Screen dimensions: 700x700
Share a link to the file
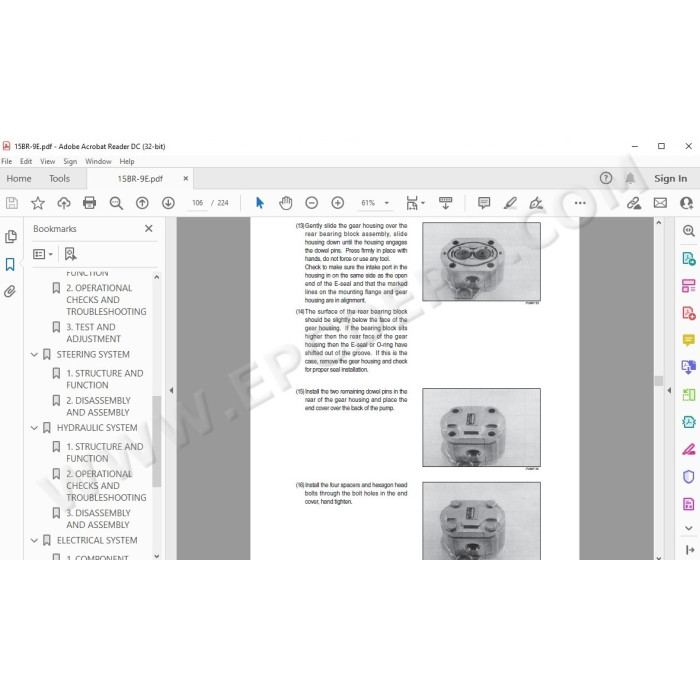pyautogui.click(x=634, y=203)
